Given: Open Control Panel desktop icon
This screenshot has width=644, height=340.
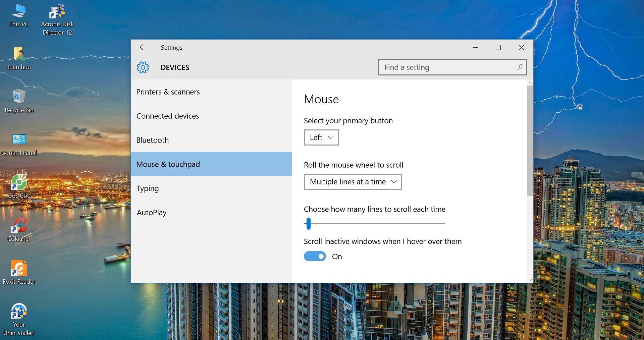Looking at the screenshot, I should pos(19,144).
